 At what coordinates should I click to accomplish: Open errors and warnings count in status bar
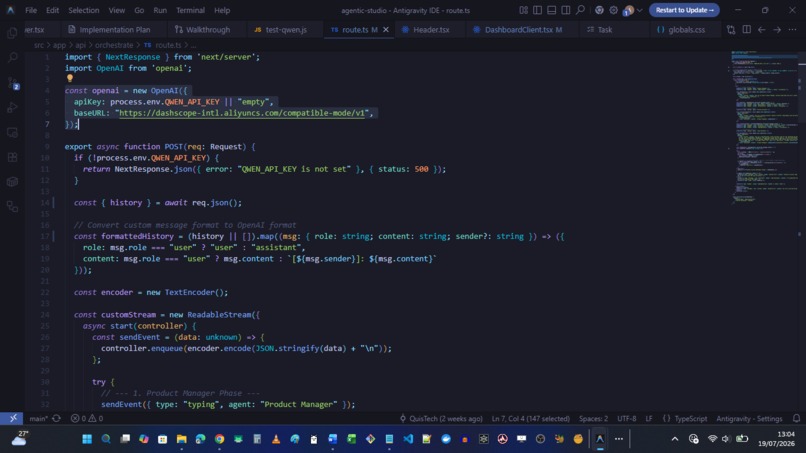(x=86, y=419)
